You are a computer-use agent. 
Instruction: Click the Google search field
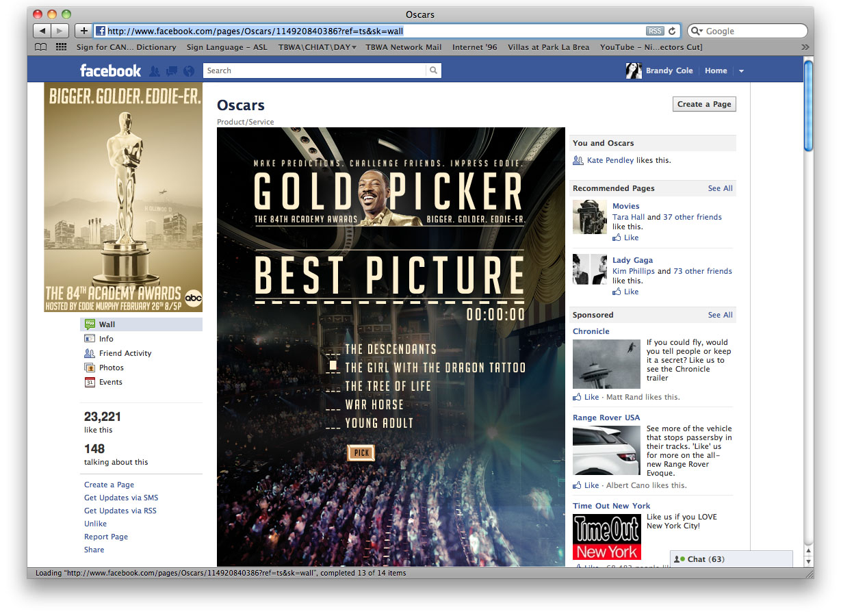[747, 31]
